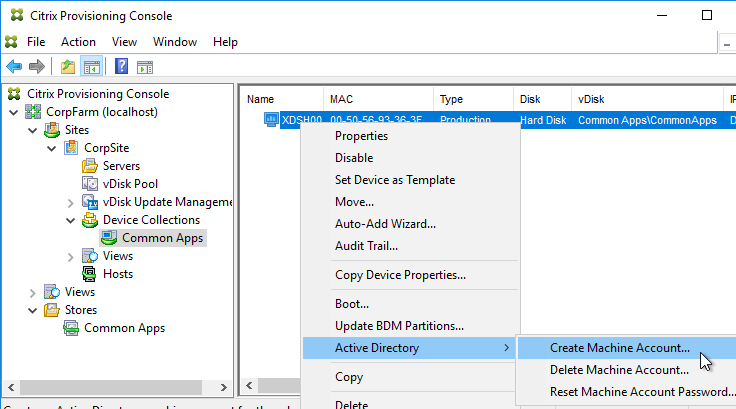Sort by the Disk column header
736x409 pixels.
point(543,99)
